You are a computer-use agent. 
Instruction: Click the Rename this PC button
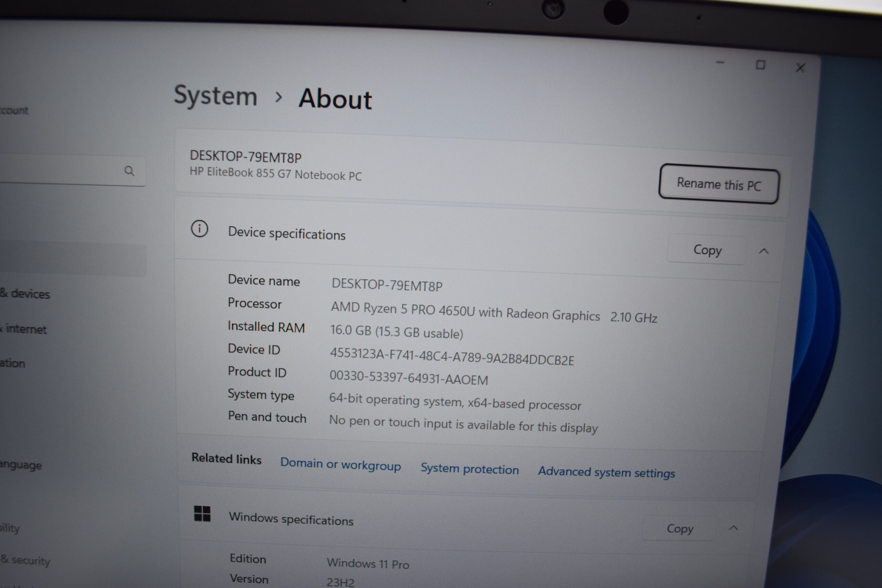pyautogui.click(x=719, y=184)
